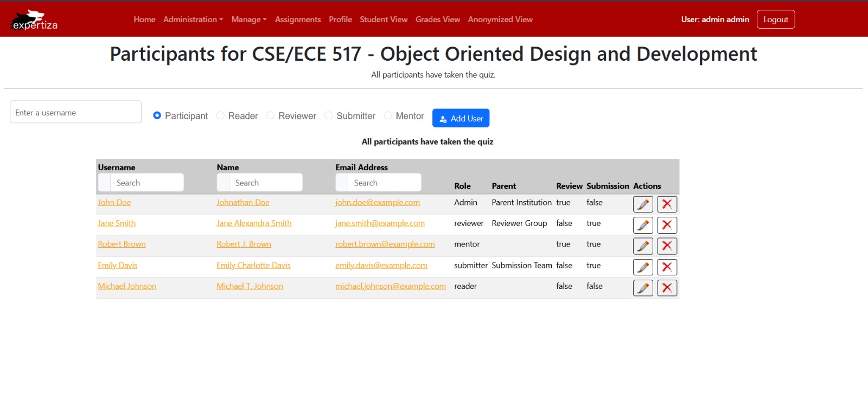Viewport: 868px width, 393px height.
Task: Click pencil icon for Jane Smith
Action: pyautogui.click(x=643, y=225)
